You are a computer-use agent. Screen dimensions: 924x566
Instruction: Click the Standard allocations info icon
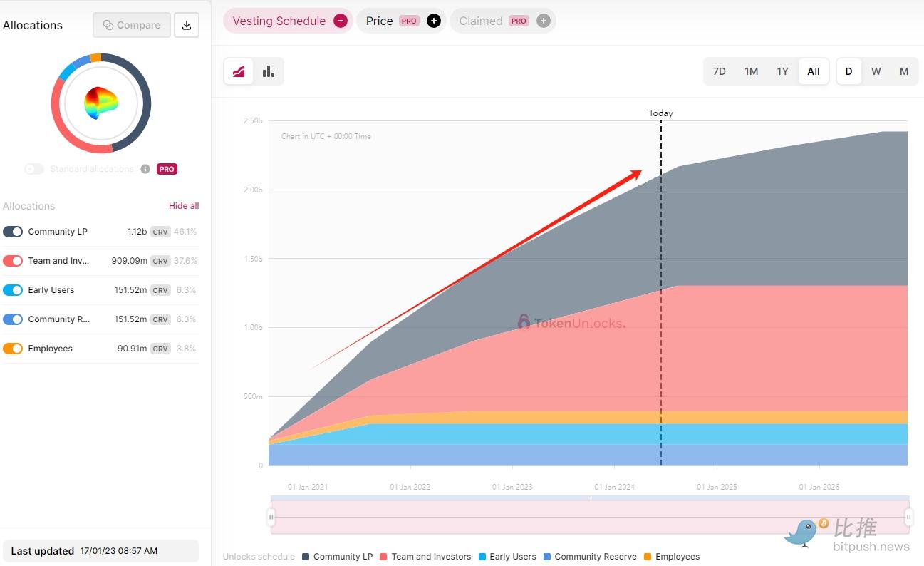pos(145,169)
